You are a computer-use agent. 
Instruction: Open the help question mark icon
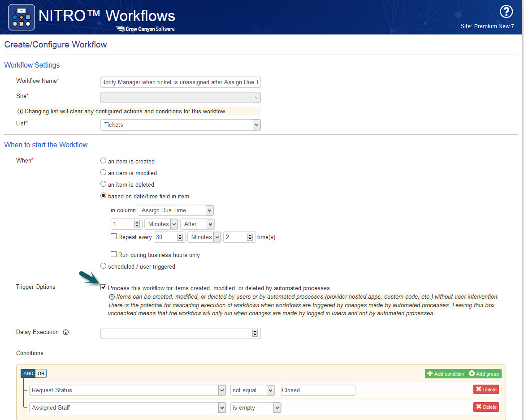[x=506, y=12]
